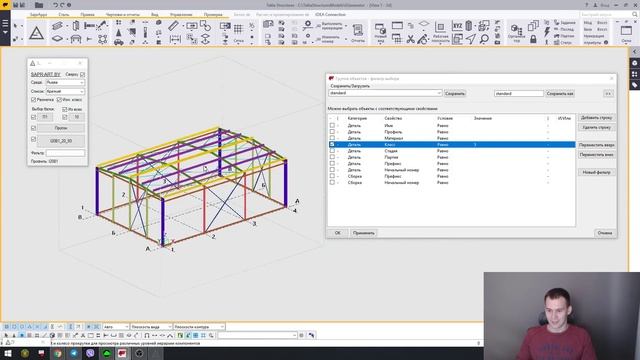Click the Фильтр input field
The image size is (640, 360).
pyautogui.click(x=65, y=153)
